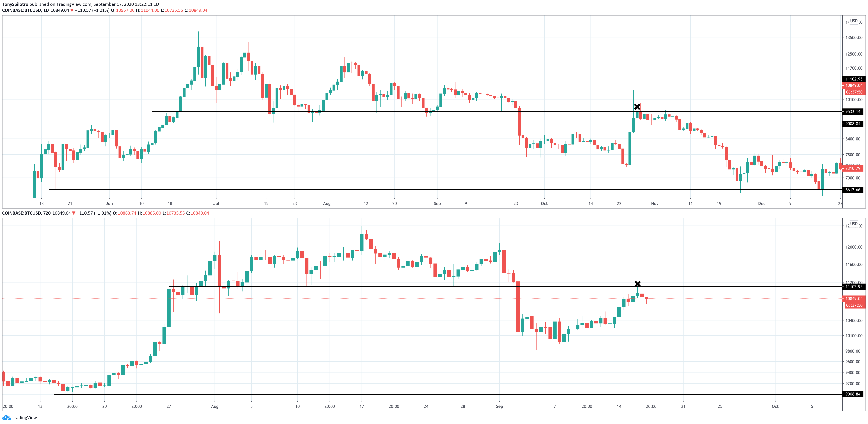The image size is (868, 424).
Task: Click the 06:37:50 countdown on daily chart
Action: tap(854, 92)
